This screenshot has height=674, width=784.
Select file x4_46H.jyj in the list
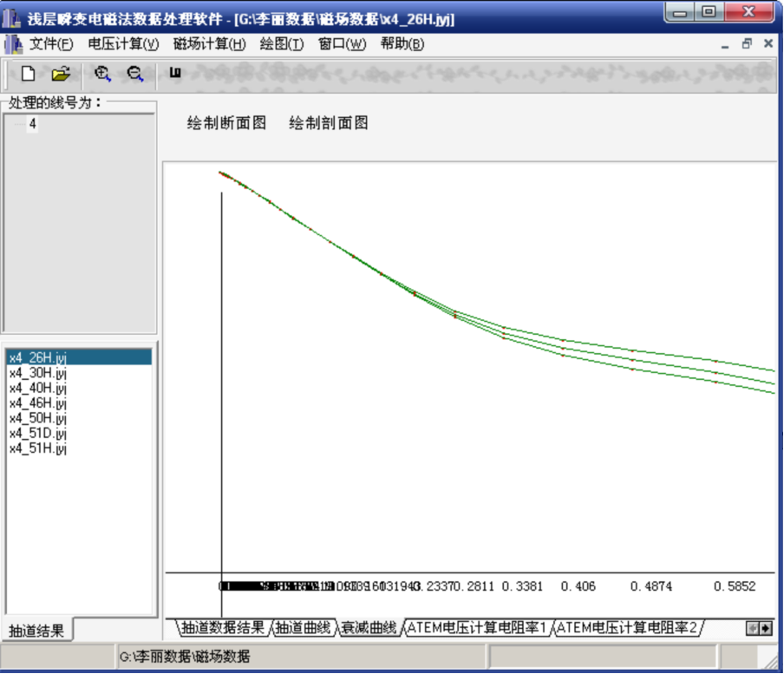37,402
